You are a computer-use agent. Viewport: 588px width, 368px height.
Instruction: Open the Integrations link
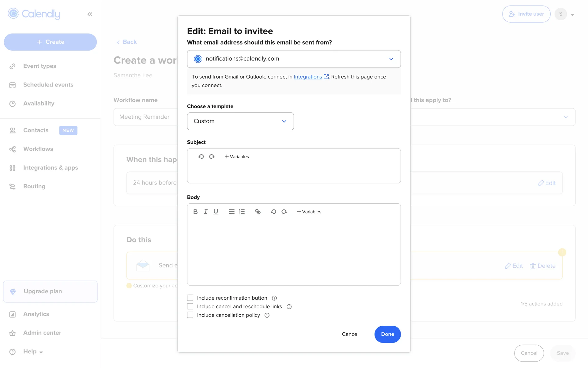point(308,77)
